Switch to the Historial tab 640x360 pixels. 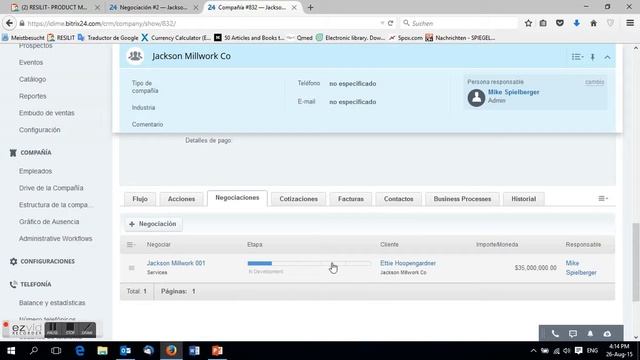[524, 199]
